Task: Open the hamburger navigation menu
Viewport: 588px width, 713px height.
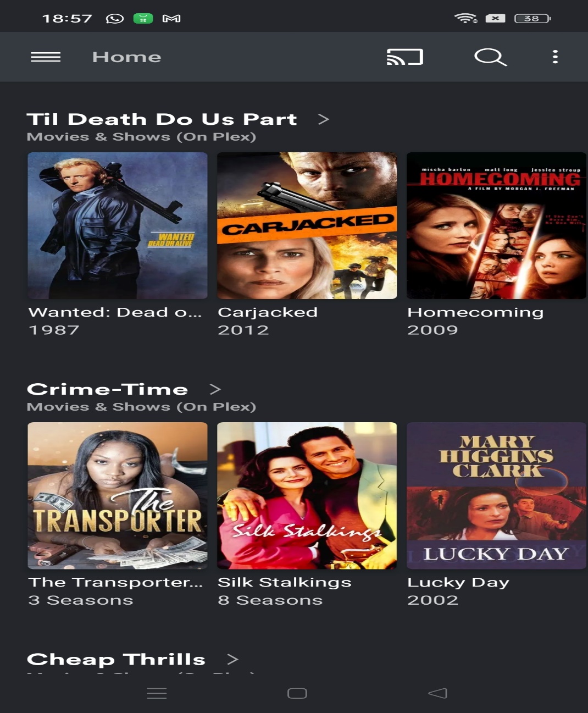Action: pyautogui.click(x=46, y=57)
